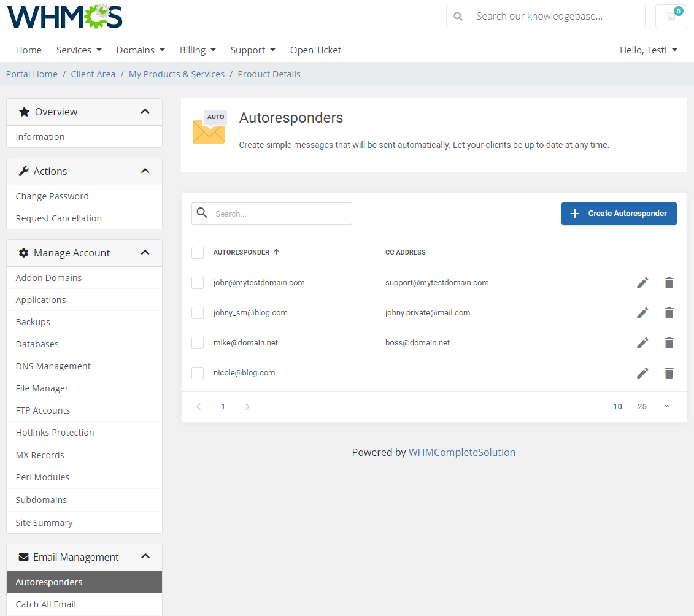Click the trash icon for johny_sm@blog.com
694x616 pixels.
669,313
